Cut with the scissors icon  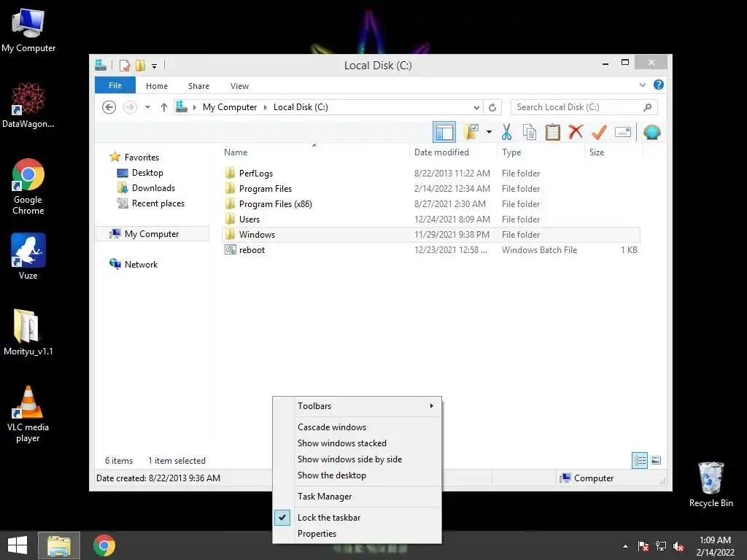506,132
